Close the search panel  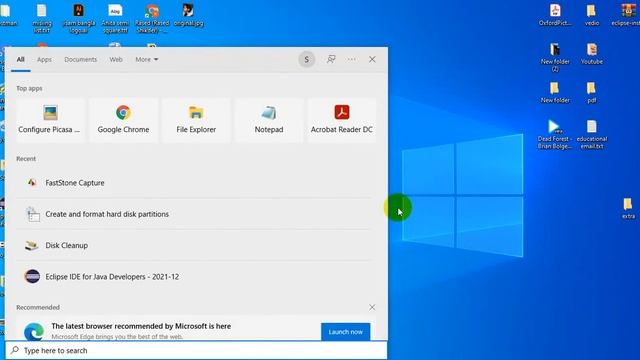372,60
